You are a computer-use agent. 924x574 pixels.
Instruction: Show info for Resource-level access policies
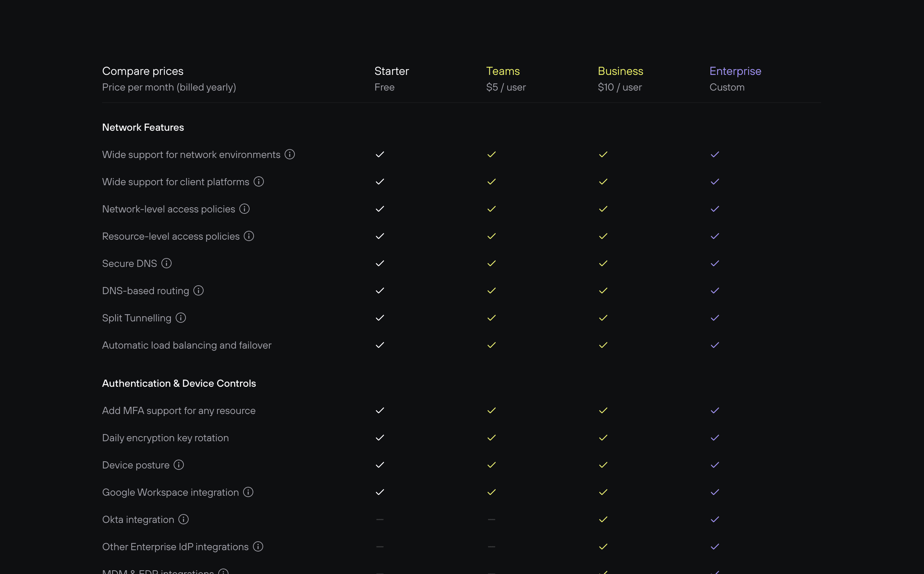[249, 236]
